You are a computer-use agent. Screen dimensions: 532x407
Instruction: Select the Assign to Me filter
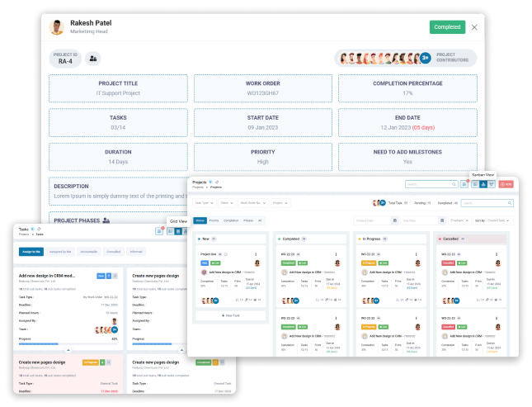click(x=33, y=252)
